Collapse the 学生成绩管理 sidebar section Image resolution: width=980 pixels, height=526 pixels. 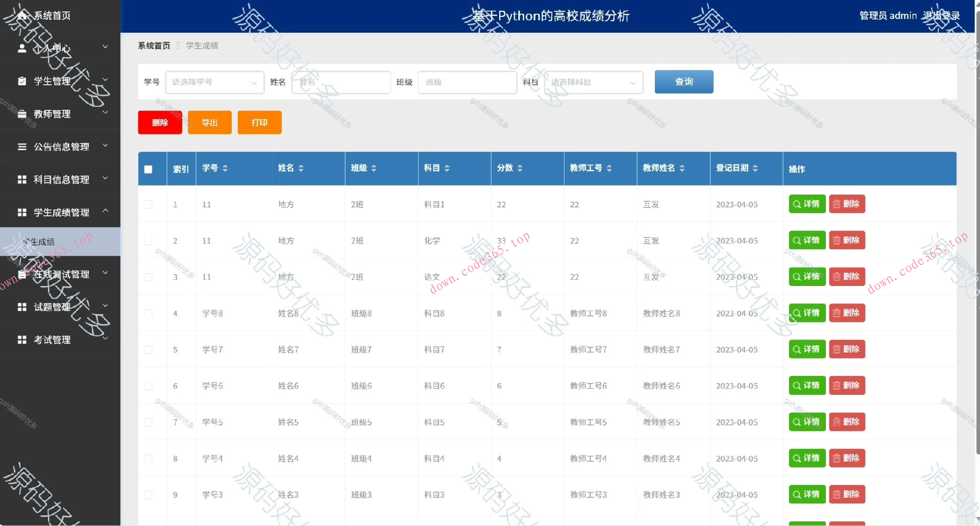pos(60,212)
